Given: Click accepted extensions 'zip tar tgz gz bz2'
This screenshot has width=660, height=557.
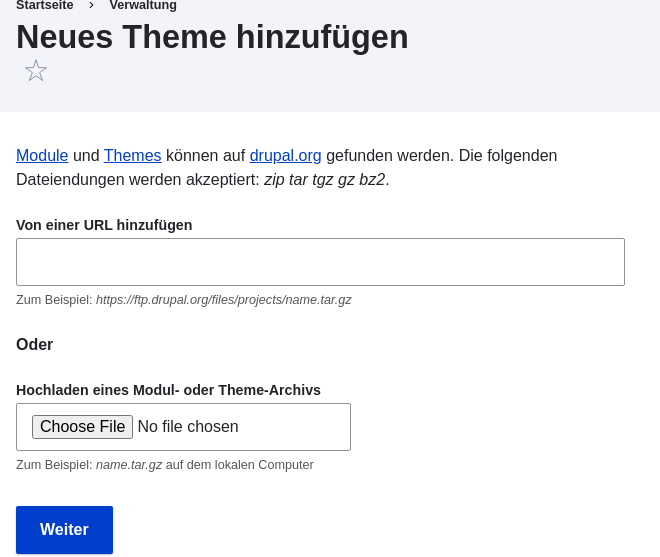Looking at the screenshot, I should click(x=325, y=180).
